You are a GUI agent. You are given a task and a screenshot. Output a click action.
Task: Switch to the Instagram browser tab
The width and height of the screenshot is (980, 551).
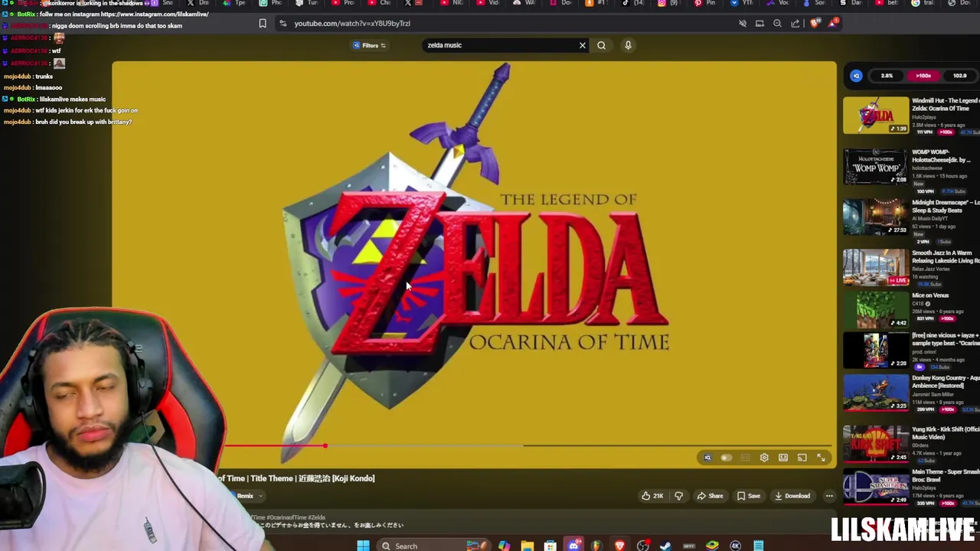669,3
